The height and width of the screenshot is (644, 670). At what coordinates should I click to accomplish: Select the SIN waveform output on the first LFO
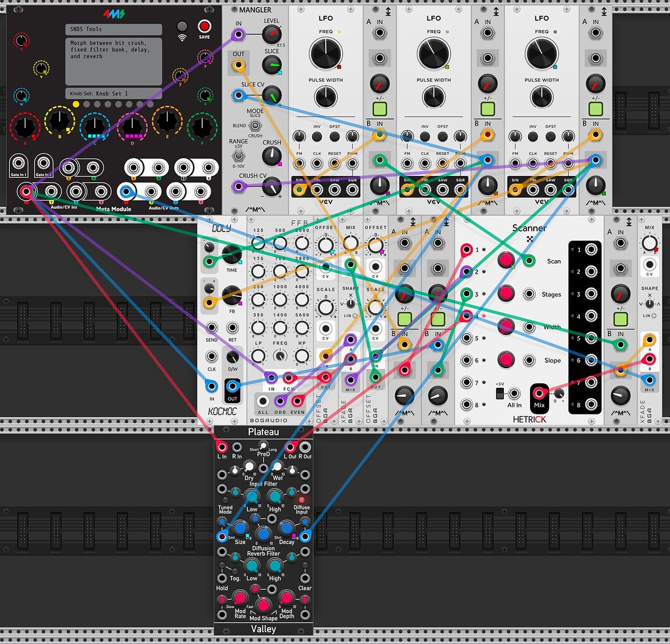click(x=300, y=190)
